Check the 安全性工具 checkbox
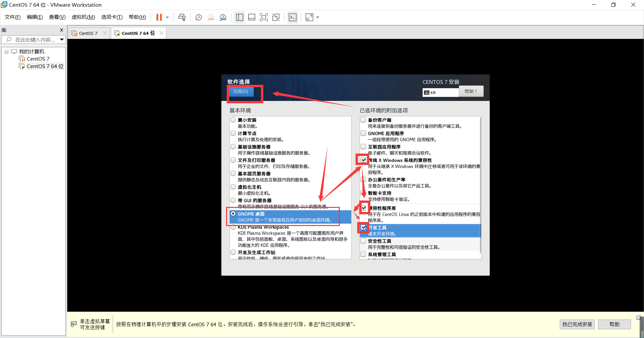 coord(363,241)
